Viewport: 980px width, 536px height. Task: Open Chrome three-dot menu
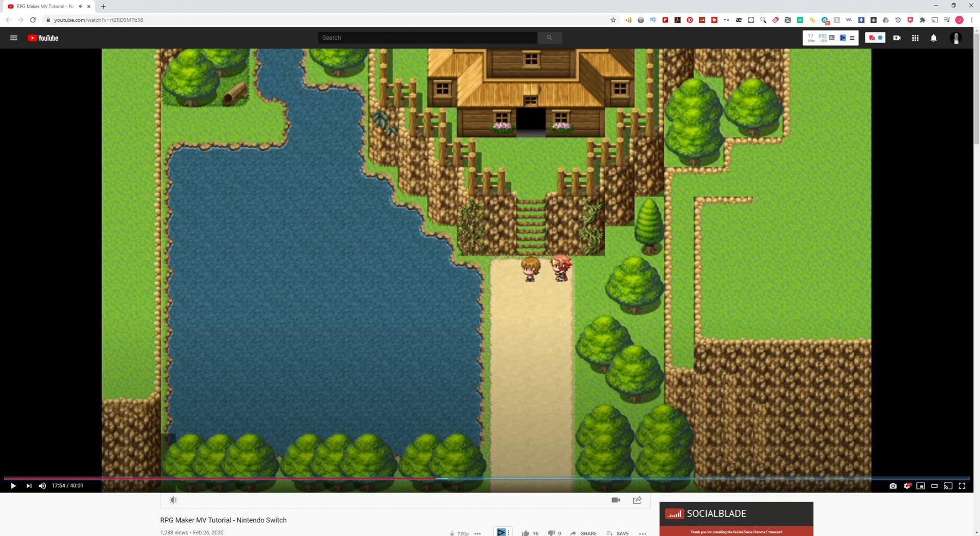tap(971, 20)
